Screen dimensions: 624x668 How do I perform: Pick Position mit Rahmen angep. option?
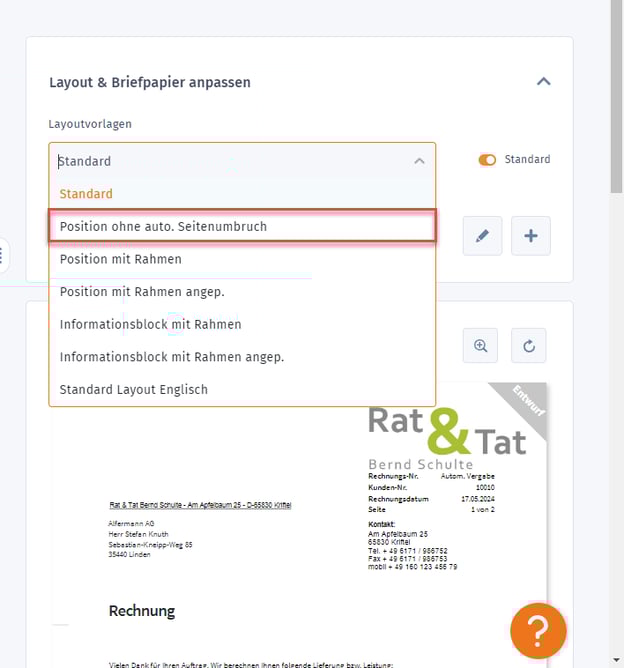(142, 292)
